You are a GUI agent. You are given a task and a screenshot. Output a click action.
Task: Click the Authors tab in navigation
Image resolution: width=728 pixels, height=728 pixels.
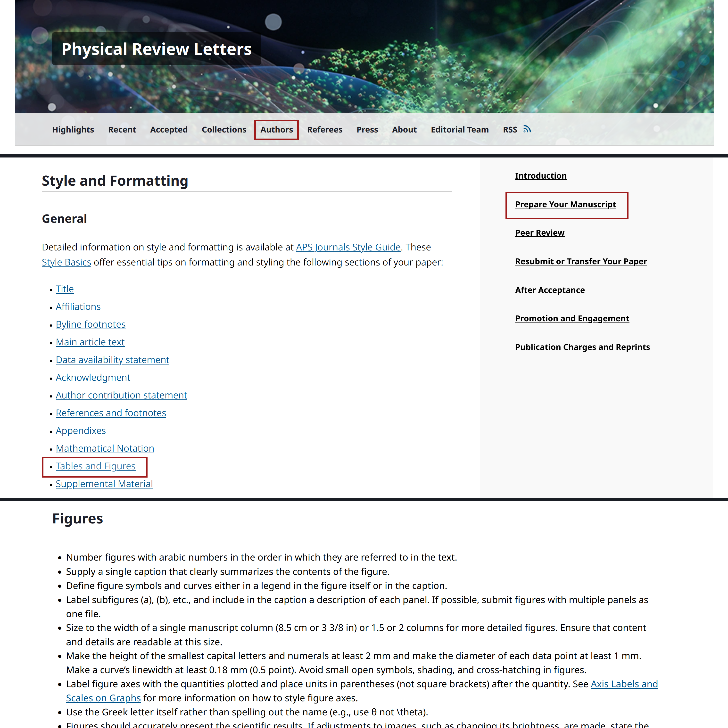coord(276,129)
